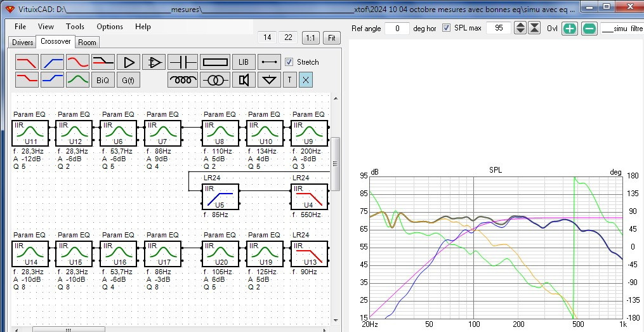Click the SPL max stepper arrows
644x332 pixels.
tap(520, 28)
